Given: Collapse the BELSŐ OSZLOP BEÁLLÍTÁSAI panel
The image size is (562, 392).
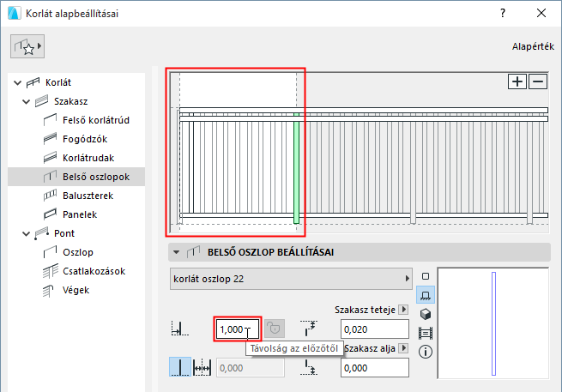Looking at the screenshot, I should click(177, 252).
